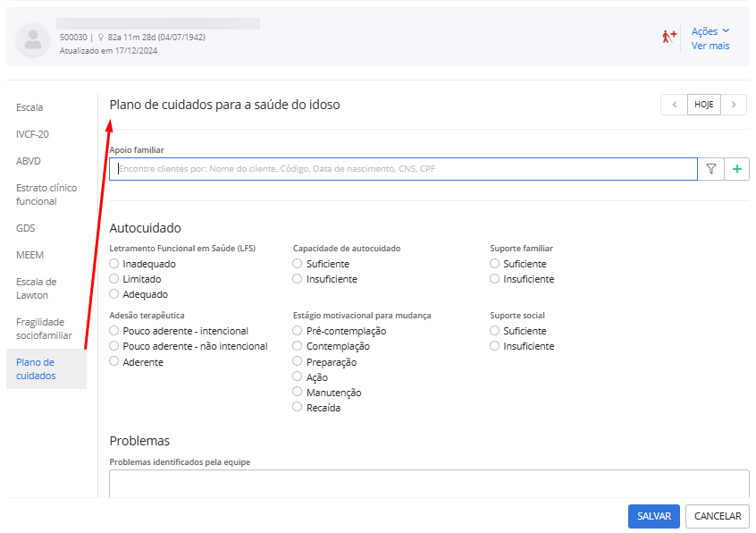Open filter icon in Apoio familiar
The image size is (756, 533).
coord(710,169)
